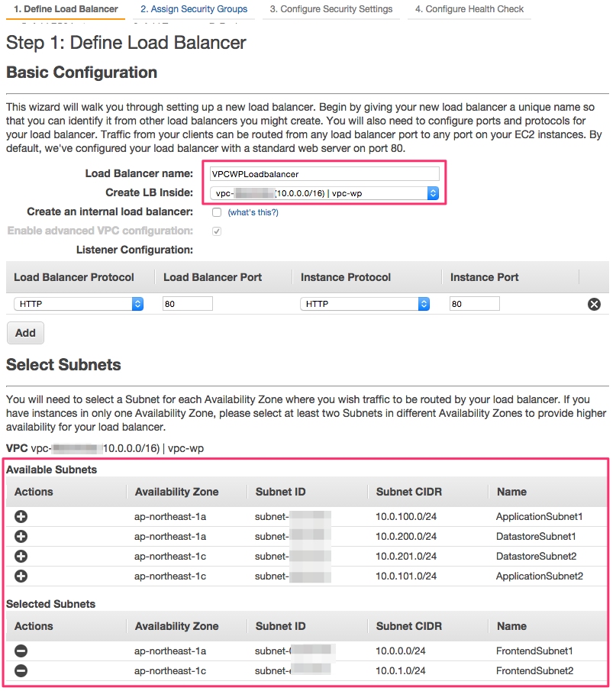The width and height of the screenshot is (616, 691).
Task: Open the "what's this?" help link
Action: coord(253,212)
